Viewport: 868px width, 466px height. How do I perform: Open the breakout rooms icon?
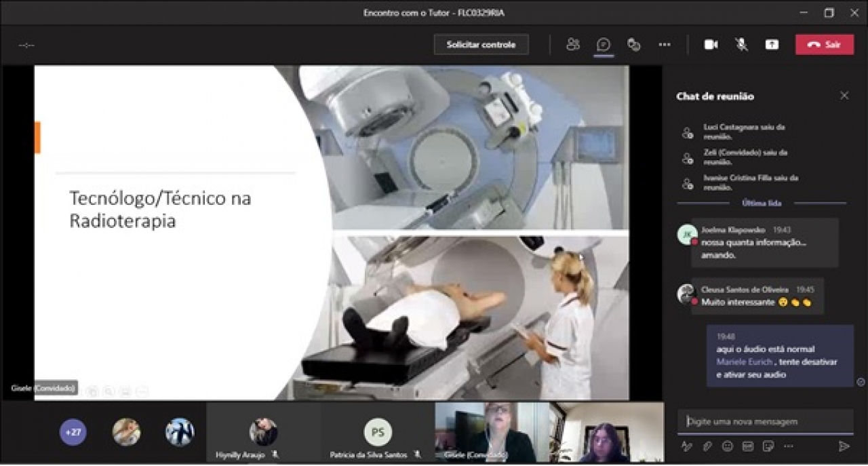(x=634, y=45)
